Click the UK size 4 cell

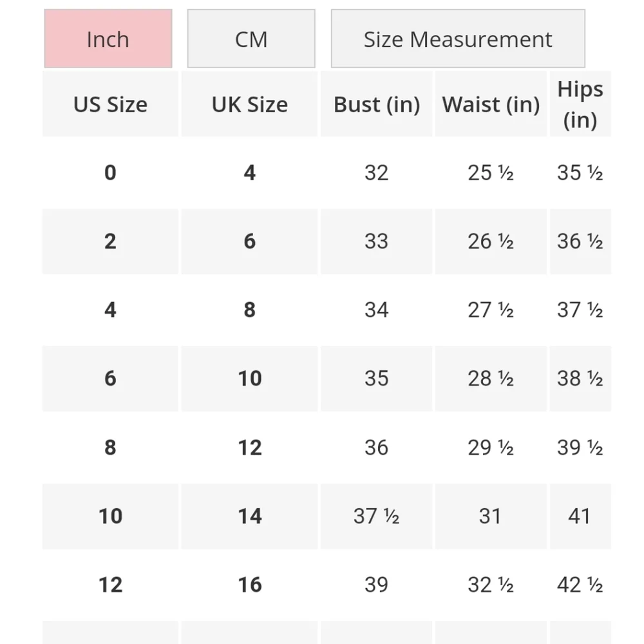249,173
